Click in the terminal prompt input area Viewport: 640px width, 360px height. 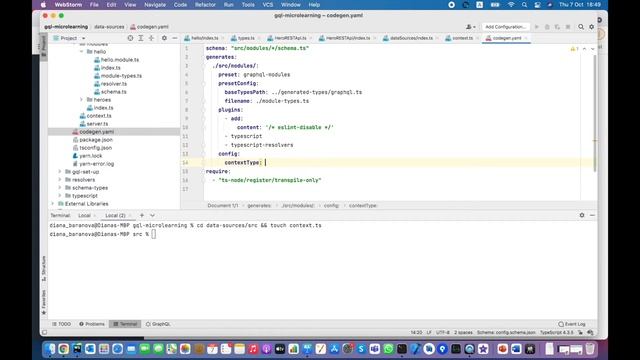(153, 234)
